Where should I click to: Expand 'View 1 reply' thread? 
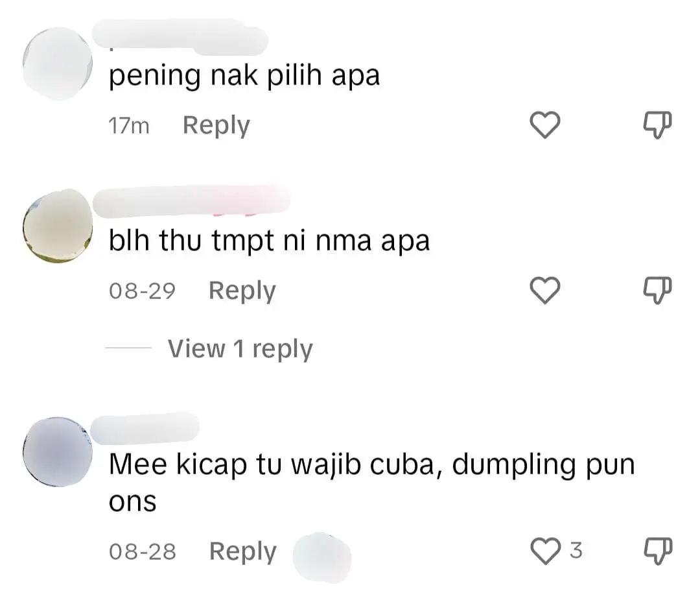point(240,348)
